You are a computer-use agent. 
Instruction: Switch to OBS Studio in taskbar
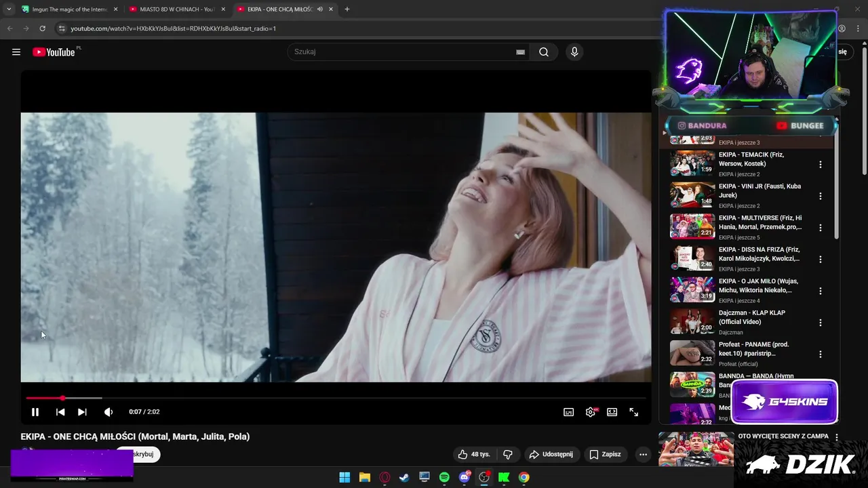[484, 477]
